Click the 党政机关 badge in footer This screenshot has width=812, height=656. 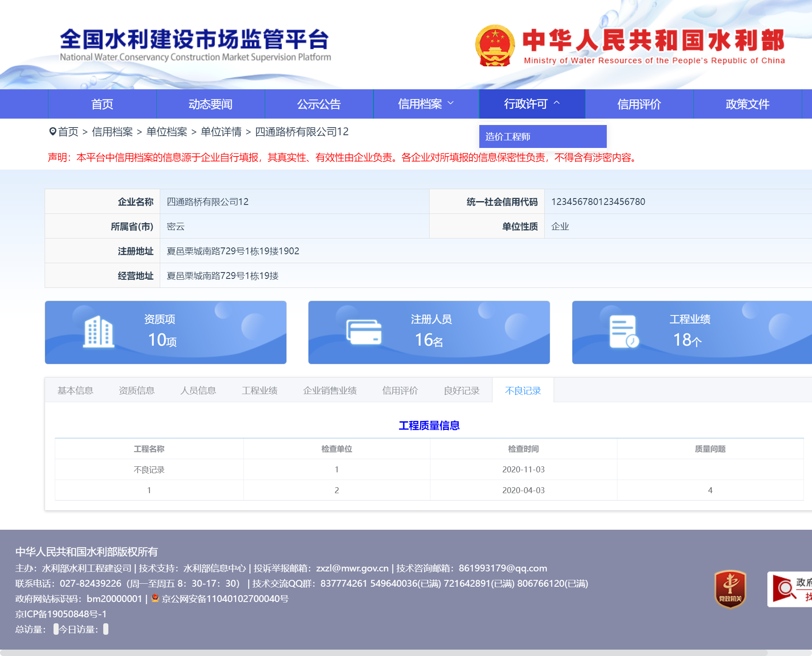(730, 589)
